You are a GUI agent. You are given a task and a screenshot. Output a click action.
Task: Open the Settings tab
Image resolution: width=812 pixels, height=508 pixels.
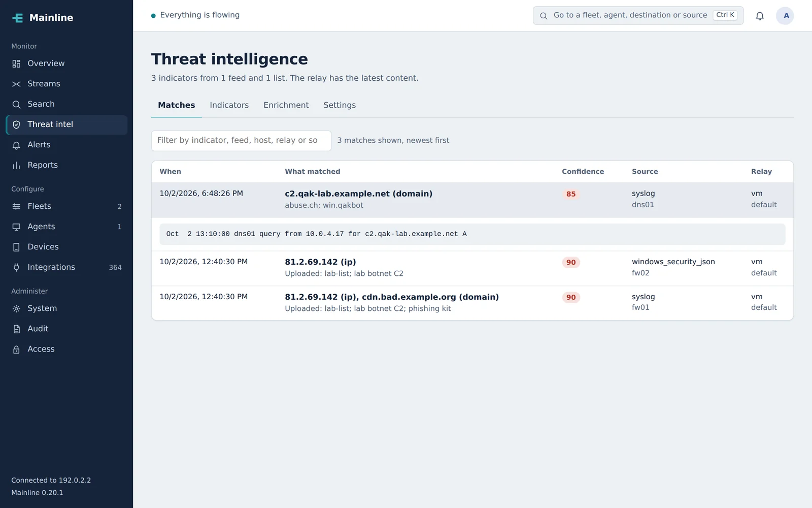point(340,105)
